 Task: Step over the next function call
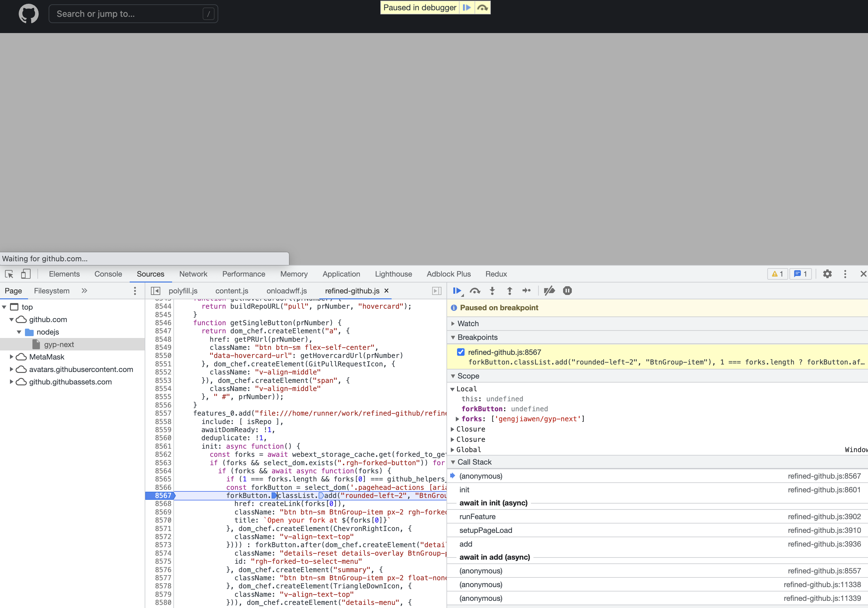click(475, 291)
